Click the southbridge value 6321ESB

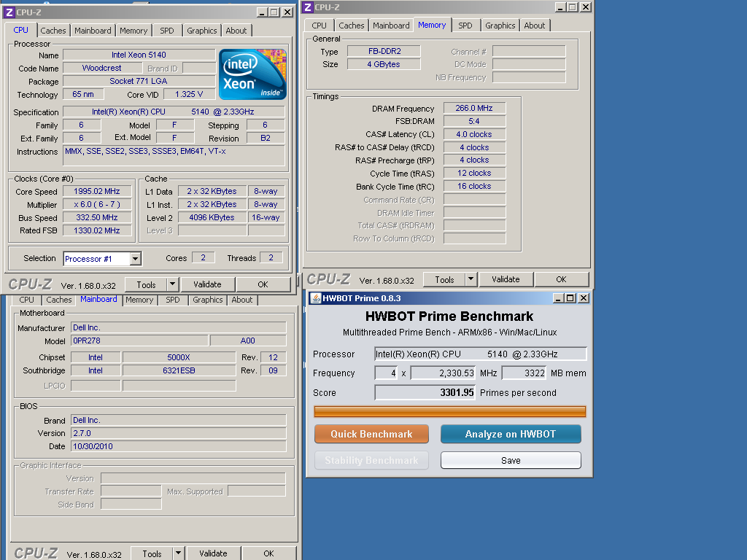(179, 370)
